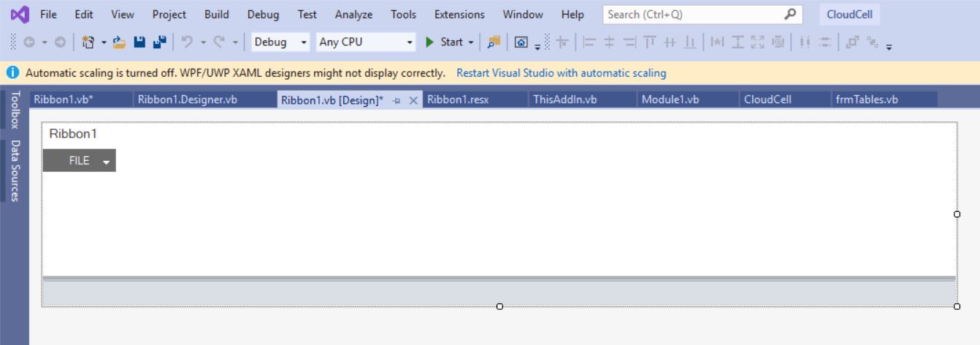Open the Toolbox side panel
Screen dimensions: 980x345
pos(15,110)
